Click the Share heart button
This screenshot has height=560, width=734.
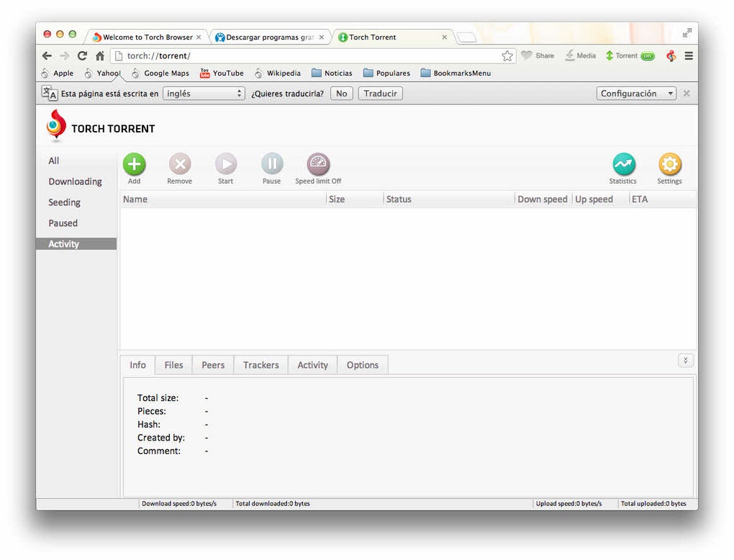click(x=538, y=55)
